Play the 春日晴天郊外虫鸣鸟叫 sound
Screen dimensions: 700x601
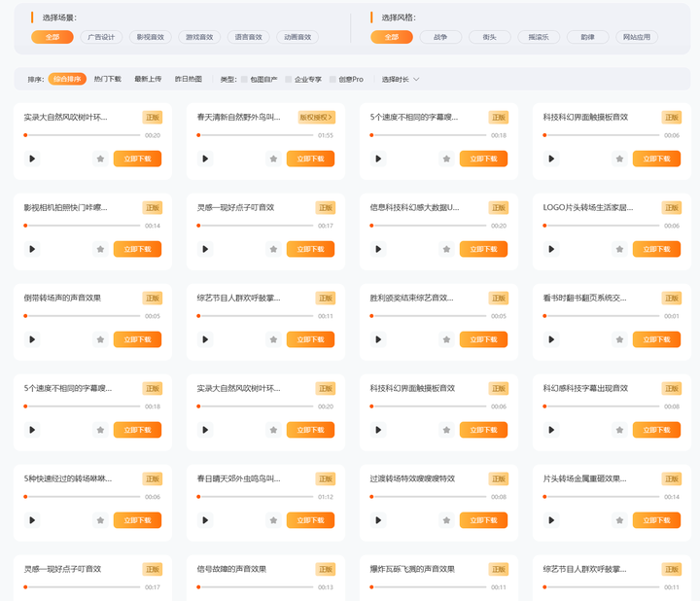[205, 520]
